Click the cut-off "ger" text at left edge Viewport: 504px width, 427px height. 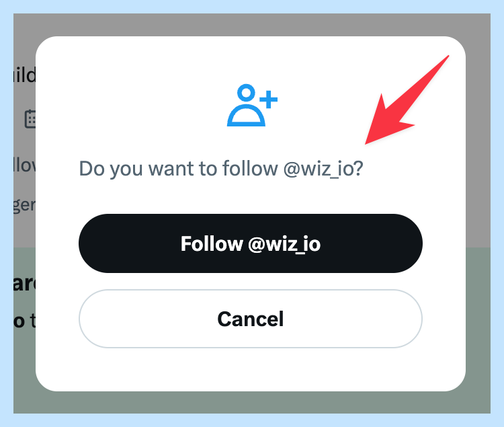[x=24, y=204]
